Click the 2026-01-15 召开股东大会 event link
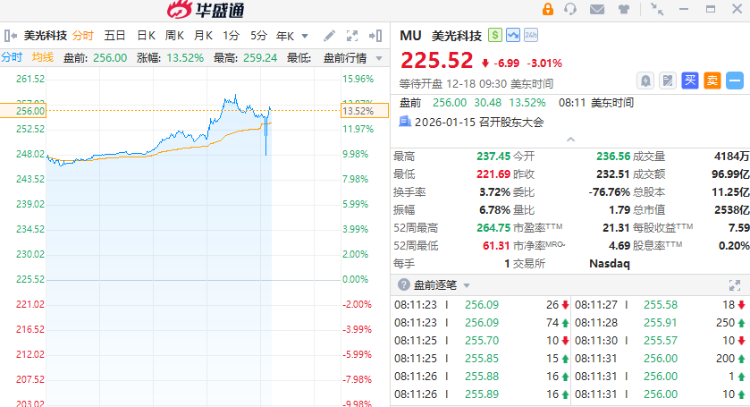Screen dimensions: 750x407 point(479,122)
